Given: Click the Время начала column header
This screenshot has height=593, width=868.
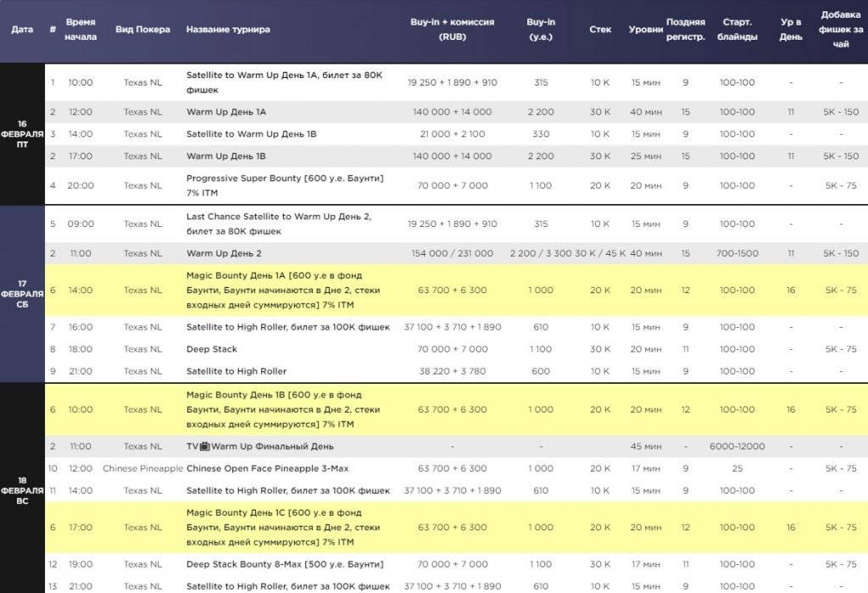Looking at the screenshot, I should click(81, 30).
